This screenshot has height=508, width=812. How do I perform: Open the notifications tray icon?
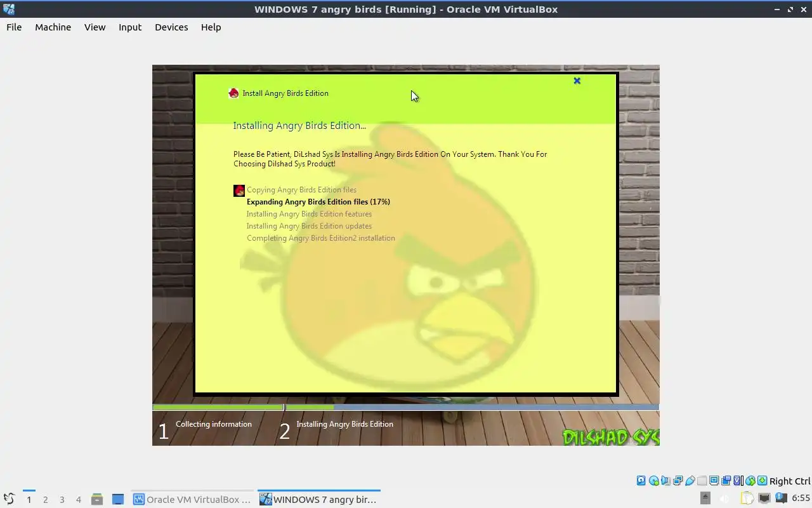click(x=781, y=498)
